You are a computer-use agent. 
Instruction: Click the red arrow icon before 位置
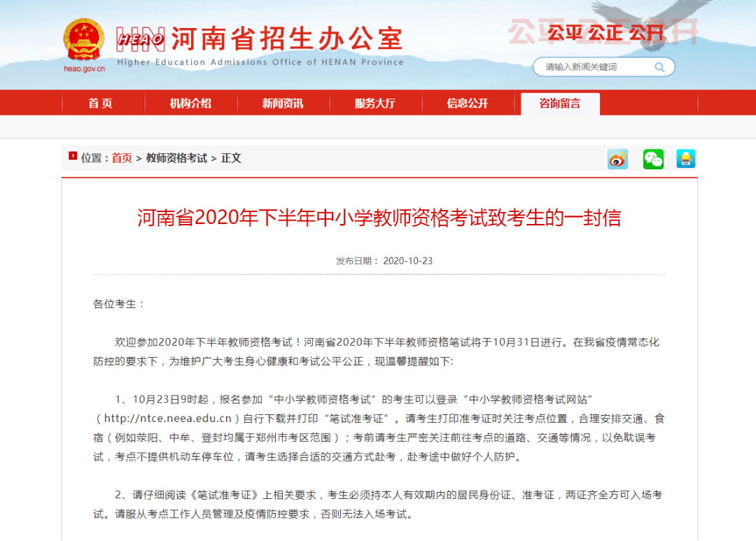(73, 156)
